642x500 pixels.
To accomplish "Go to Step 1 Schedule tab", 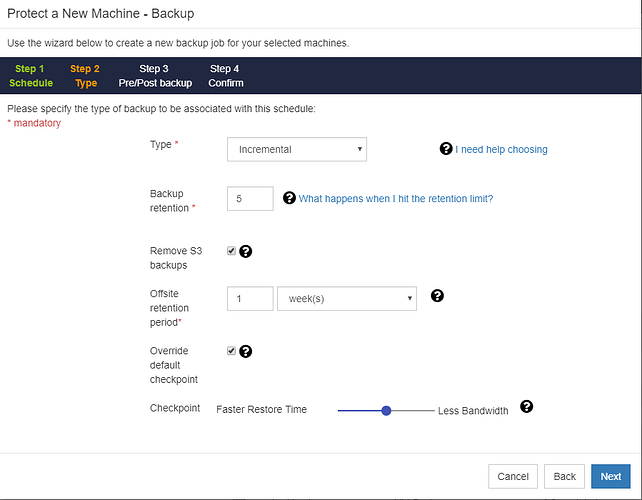I will pos(30,76).
